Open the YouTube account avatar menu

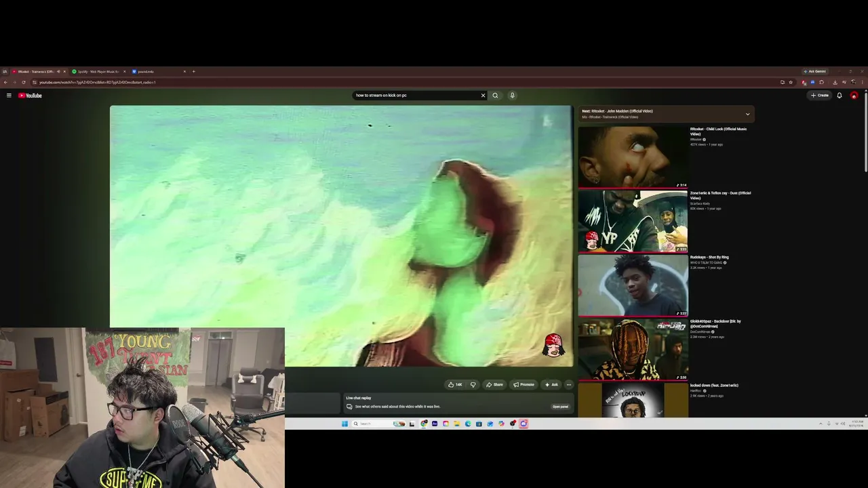pos(854,96)
